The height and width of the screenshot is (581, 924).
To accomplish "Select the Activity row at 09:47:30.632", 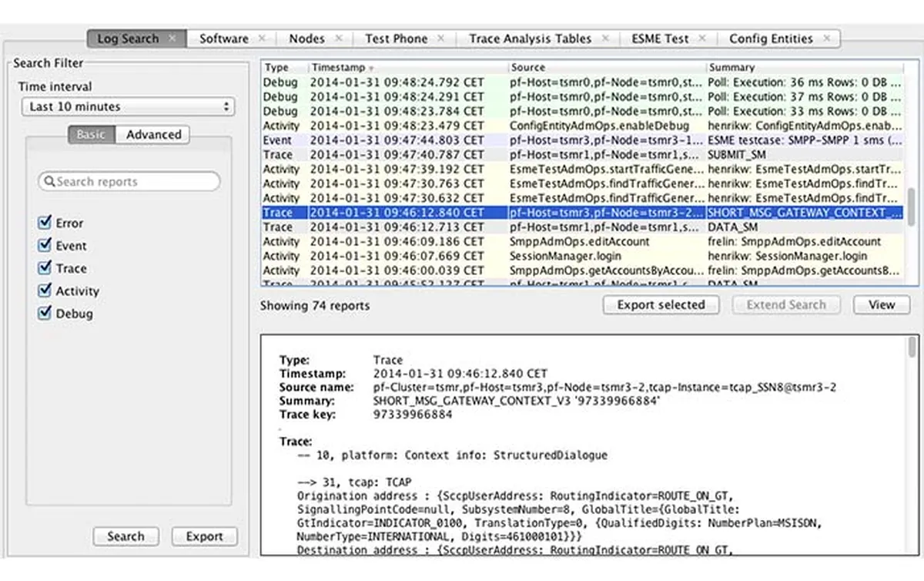I will 583,198.
